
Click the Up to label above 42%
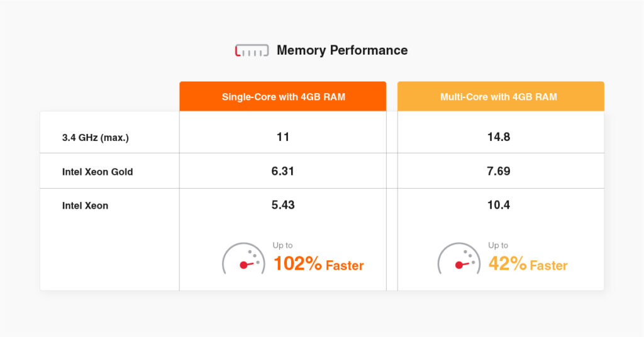click(x=498, y=245)
